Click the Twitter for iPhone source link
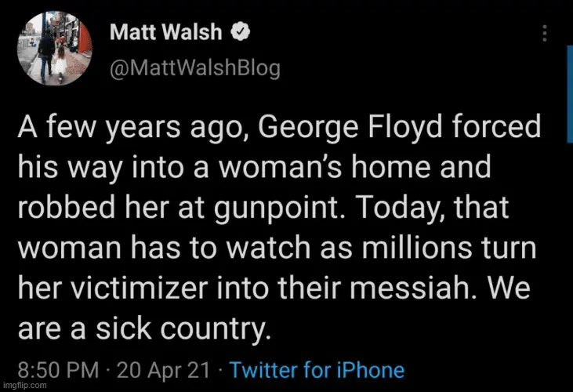This screenshot has height=392, width=573. (317, 370)
